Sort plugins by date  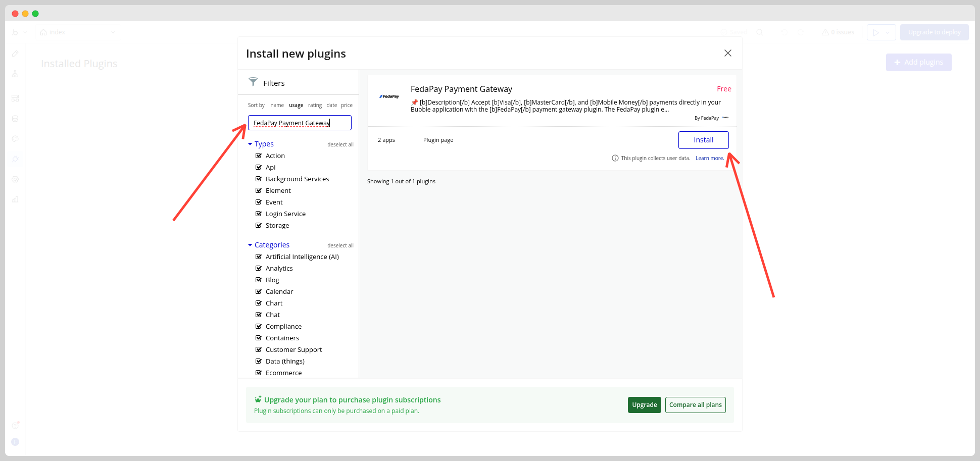coord(331,105)
